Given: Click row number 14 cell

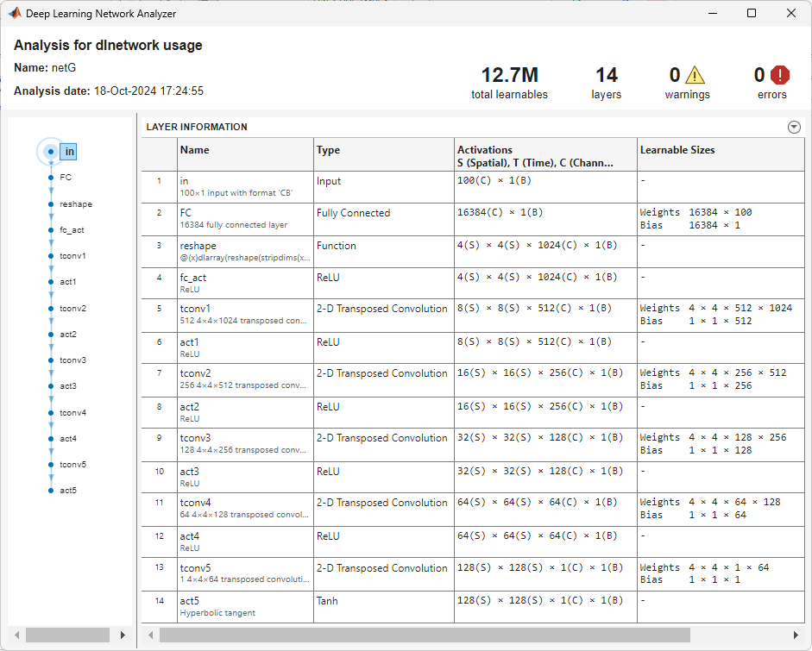Looking at the screenshot, I should [160, 606].
